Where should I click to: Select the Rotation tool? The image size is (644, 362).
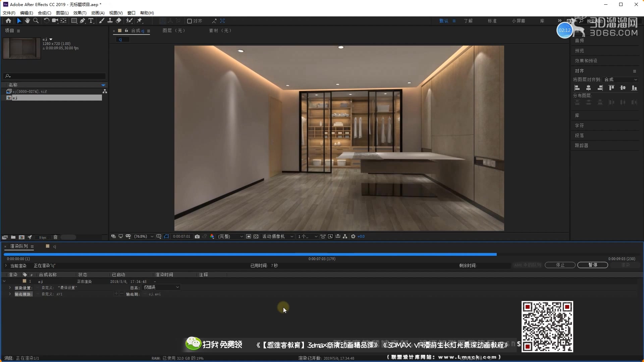(46, 21)
